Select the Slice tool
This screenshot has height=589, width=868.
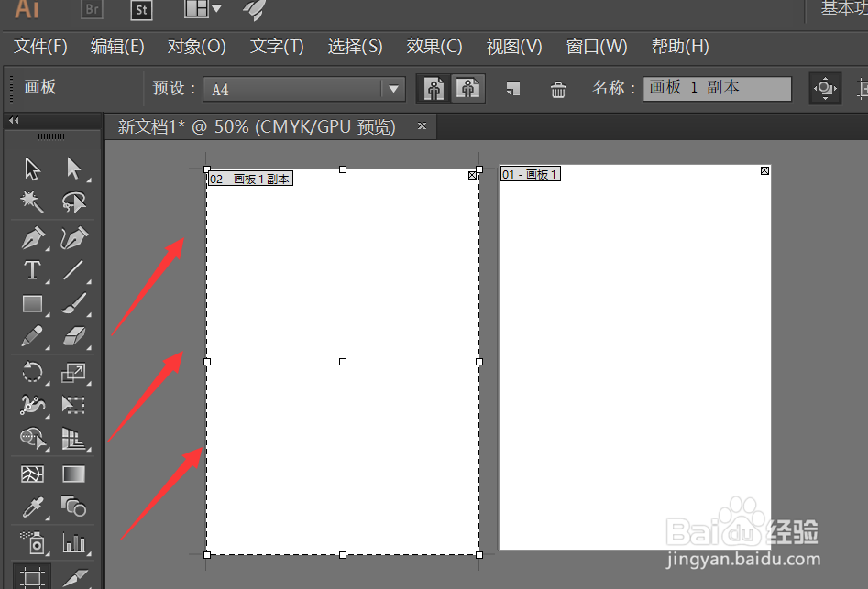pos(73,578)
